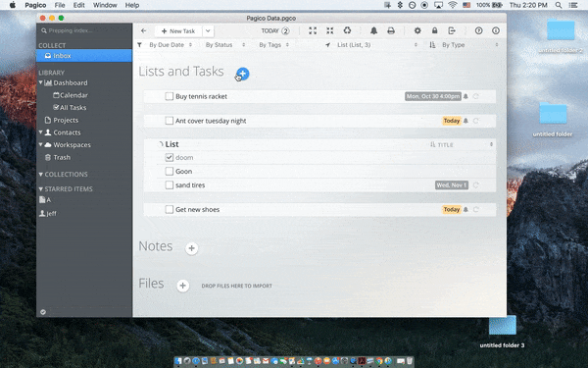Open All Tasks in the sidebar
This screenshot has width=588, height=368.
[x=70, y=108]
